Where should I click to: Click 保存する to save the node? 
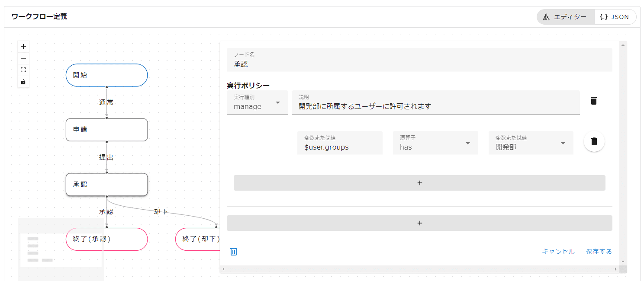pyautogui.click(x=599, y=252)
